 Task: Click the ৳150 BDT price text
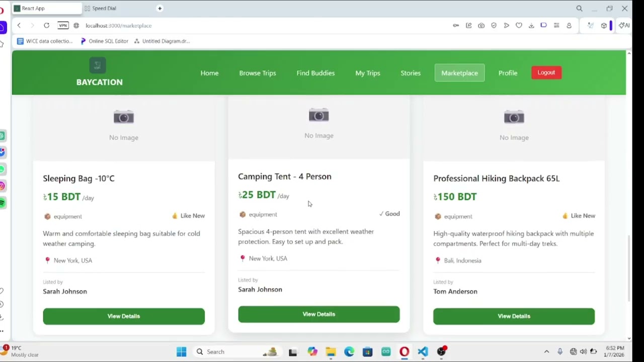coord(455,197)
